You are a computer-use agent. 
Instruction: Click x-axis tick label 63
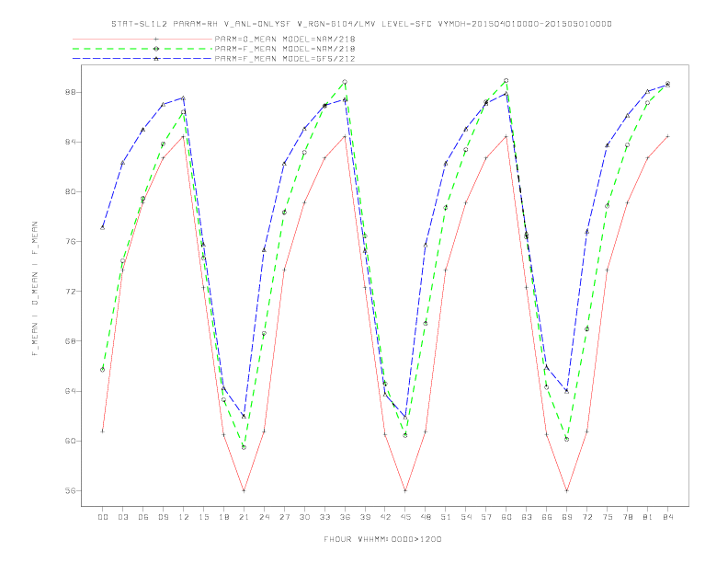click(x=527, y=517)
